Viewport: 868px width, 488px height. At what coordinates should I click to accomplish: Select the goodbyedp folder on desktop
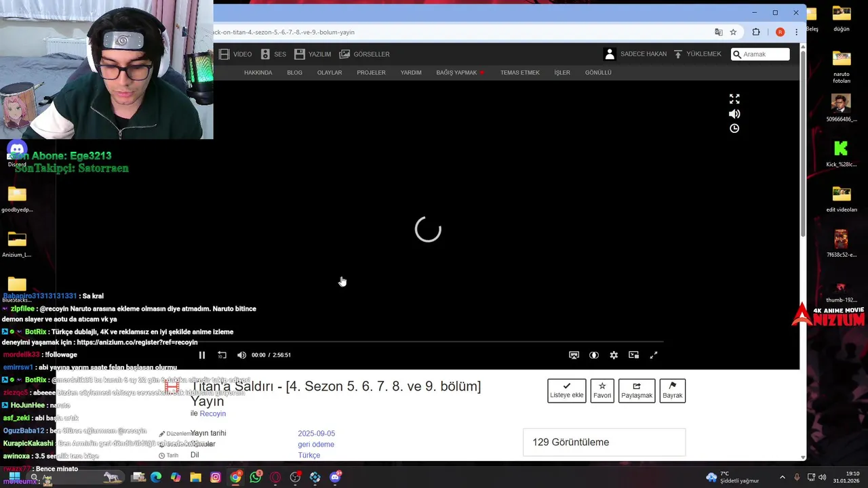(17, 199)
